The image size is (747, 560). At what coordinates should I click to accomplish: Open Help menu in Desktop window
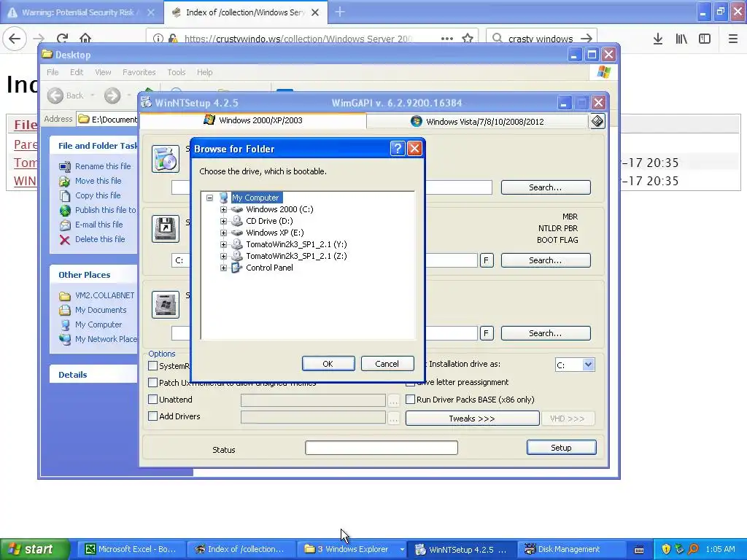(204, 72)
